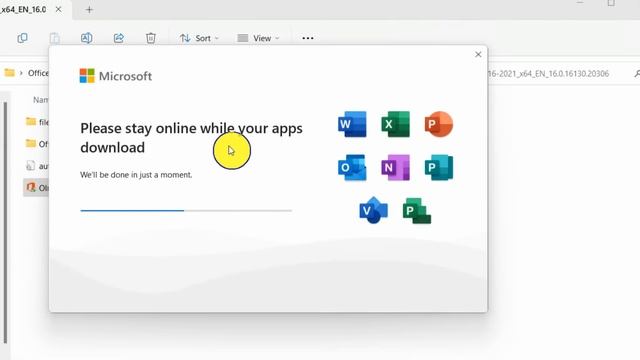Click the Please stay online heading
Viewport: 640px width, 360px height.
coord(191,138)
